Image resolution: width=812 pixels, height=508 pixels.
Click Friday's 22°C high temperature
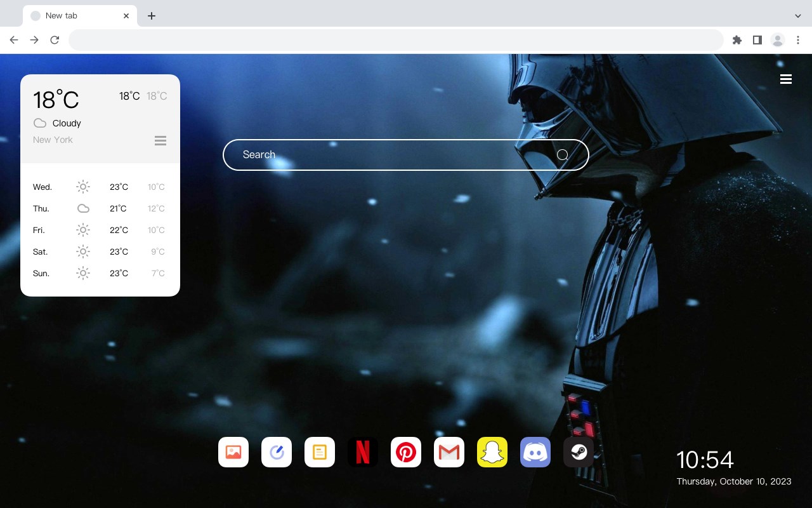point(119,230)
